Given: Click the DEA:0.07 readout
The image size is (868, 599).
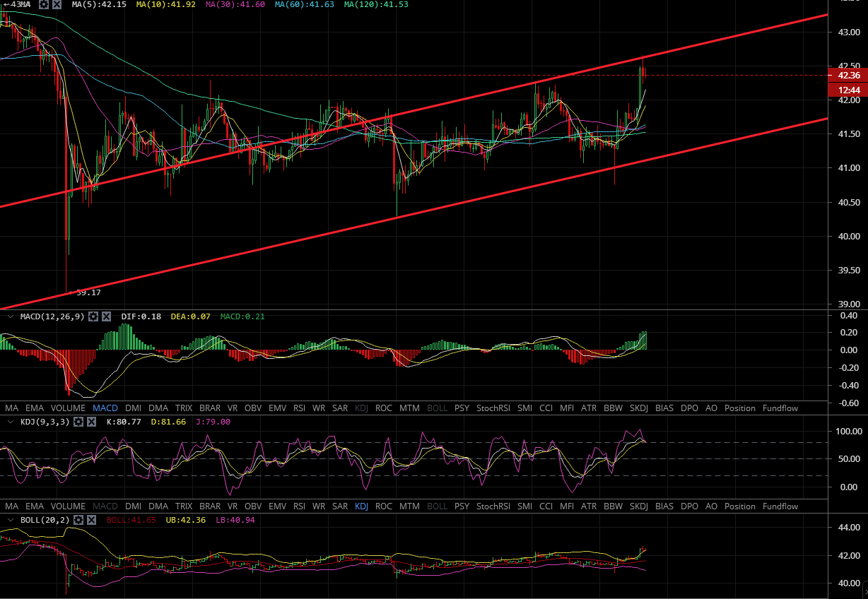Looking at the screenshot, I should click(192, 316).
